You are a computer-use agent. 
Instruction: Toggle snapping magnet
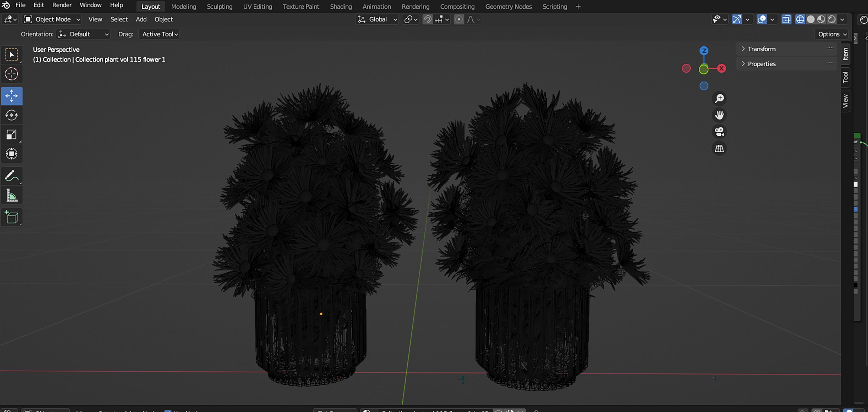427,19
